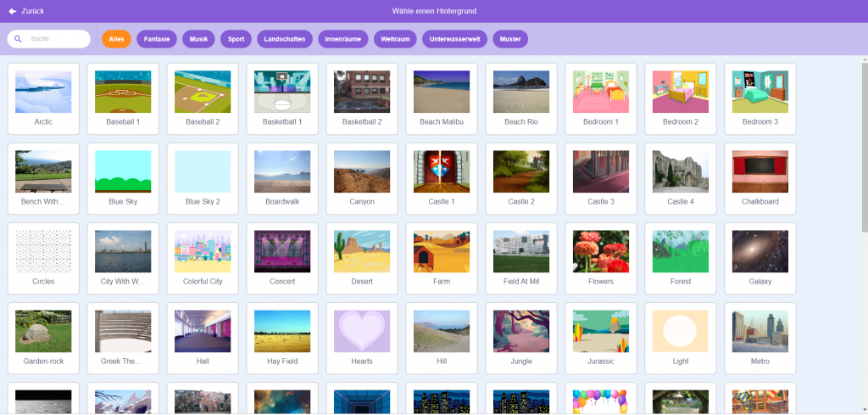The image size is (868, 415).
Task: Select the Basketball 1 backdrop
Action: click(282, 98)
